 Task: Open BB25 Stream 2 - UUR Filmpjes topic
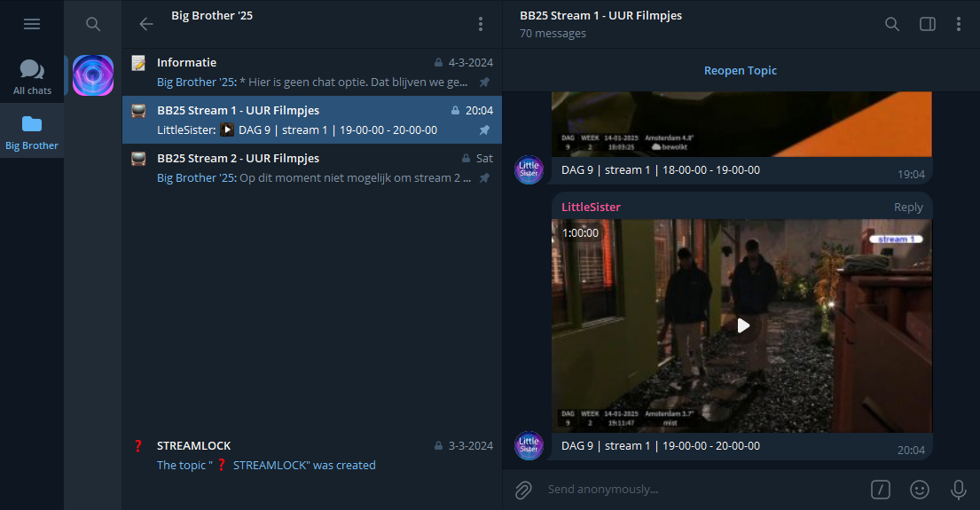pos(312,168)
